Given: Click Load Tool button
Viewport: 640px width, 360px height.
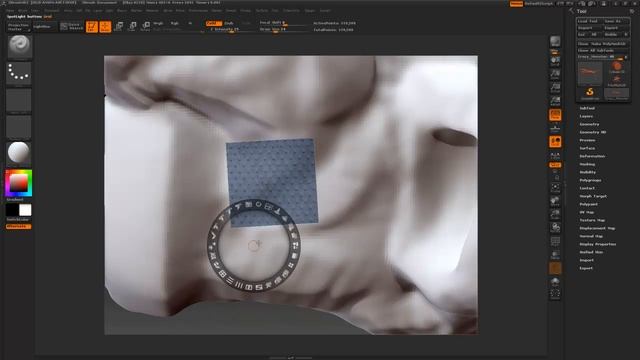Looking at the screenshot, I should [x=589, y=21].
